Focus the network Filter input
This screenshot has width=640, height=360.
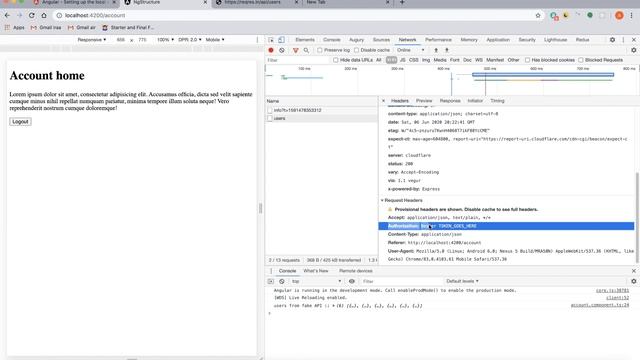(297, 60)
